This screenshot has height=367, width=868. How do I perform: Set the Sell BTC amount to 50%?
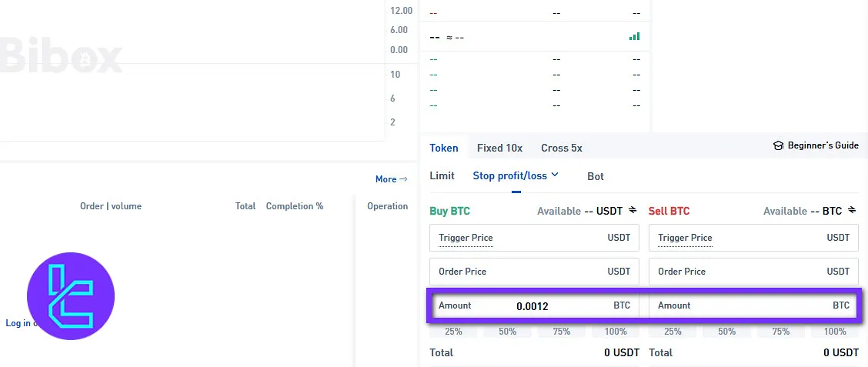(x=727, y=332)
